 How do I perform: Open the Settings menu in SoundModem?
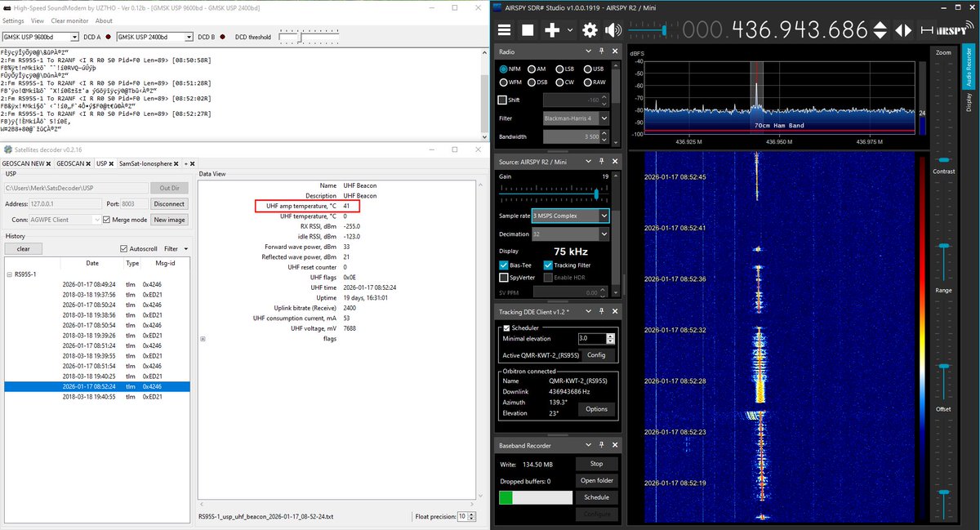(x=14, y=20)
